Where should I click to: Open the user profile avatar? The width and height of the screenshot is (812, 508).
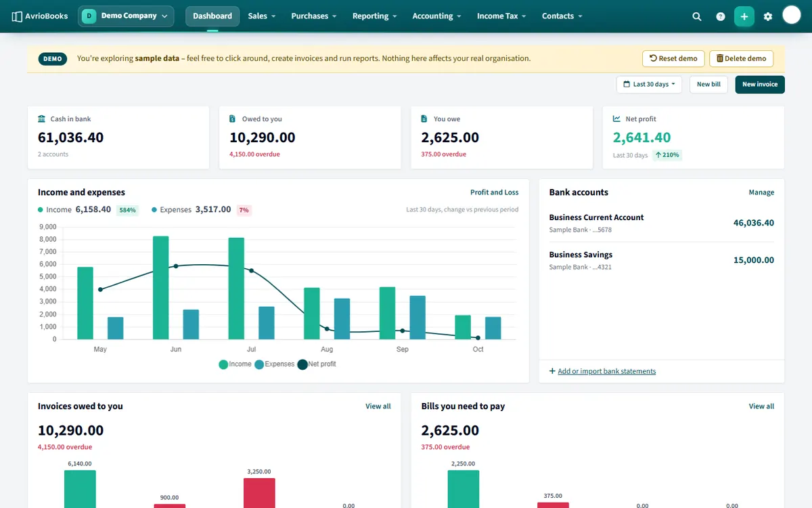(x=792, y=15)
